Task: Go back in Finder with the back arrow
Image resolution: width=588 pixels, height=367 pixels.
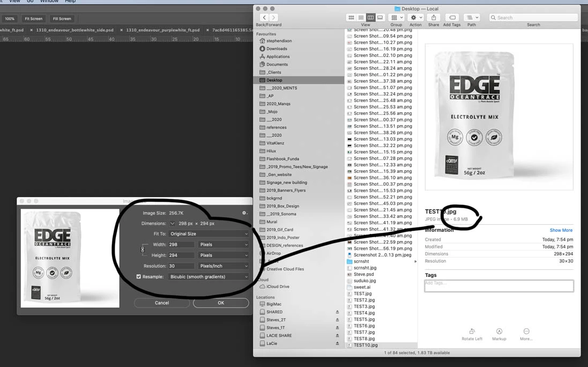Action: pos(264,18)
